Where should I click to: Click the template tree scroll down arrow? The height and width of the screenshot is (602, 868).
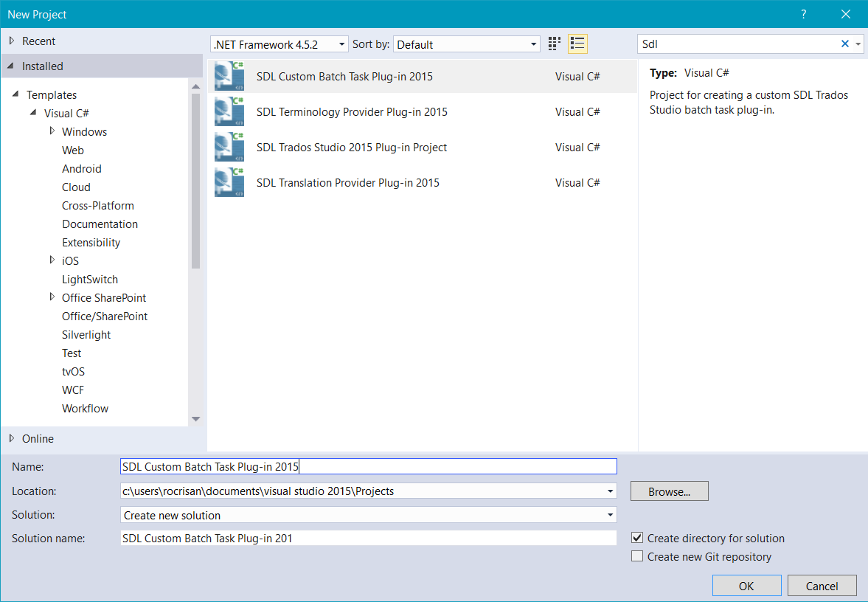point(195,419)
